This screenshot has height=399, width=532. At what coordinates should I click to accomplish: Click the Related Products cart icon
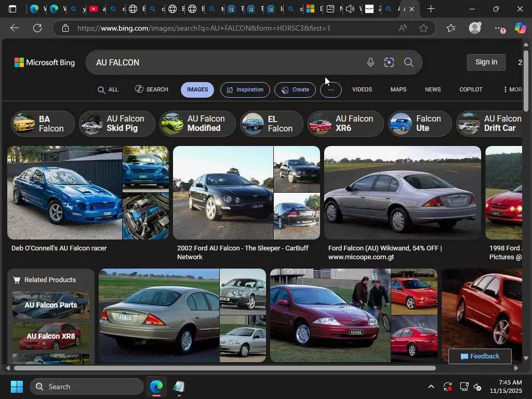[x=16, y=280]
